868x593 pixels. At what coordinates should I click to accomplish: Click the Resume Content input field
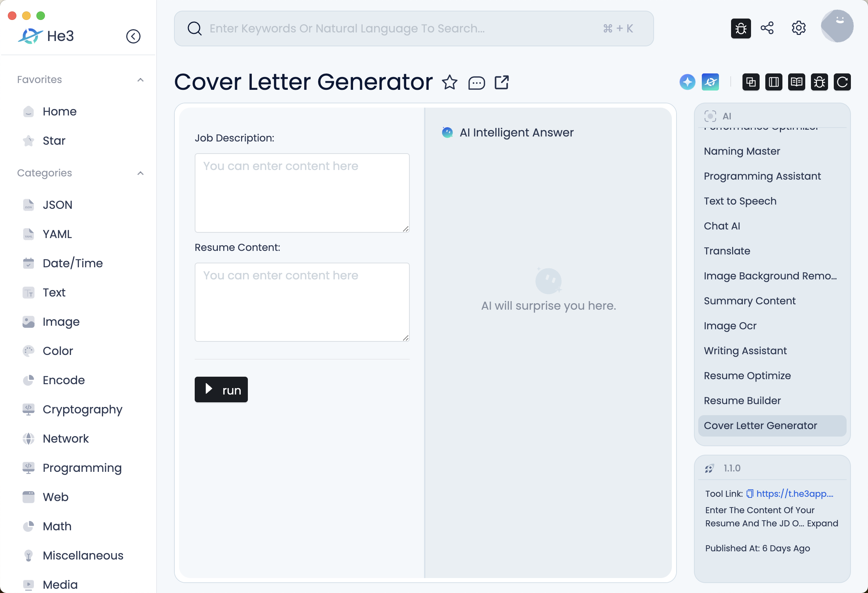coord(301,301)
